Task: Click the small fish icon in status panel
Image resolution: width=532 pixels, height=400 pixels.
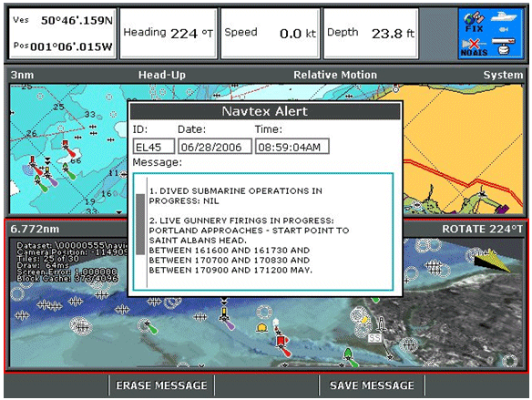Action: point(504,30)
